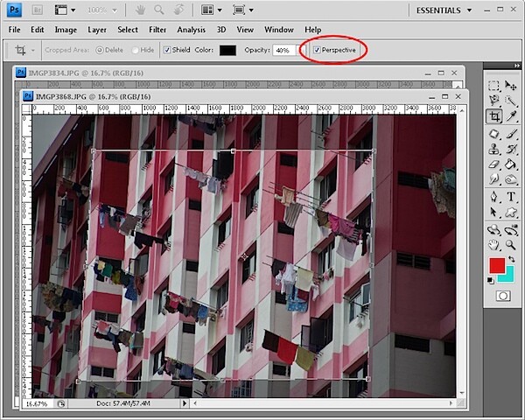Swap foreground and background colors
The height and width of the screenshot is (420, 525).
tap(511, 259)
